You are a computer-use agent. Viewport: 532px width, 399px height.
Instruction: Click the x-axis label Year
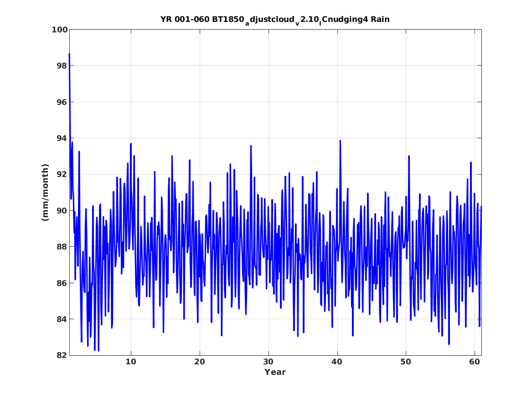click(x=275, y=372)
